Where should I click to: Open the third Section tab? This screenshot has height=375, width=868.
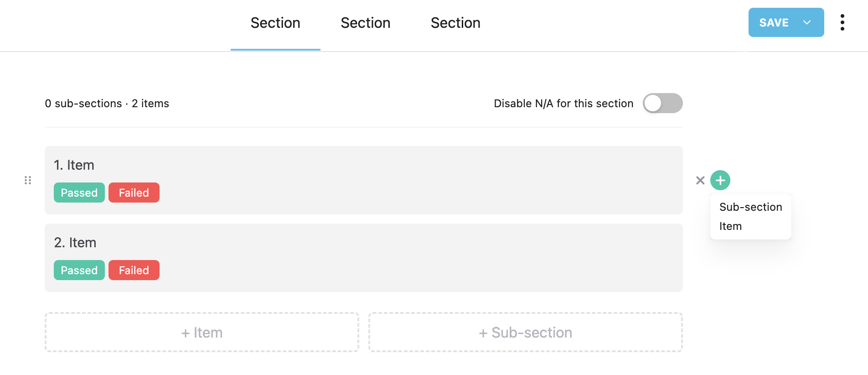coord(455,23)
